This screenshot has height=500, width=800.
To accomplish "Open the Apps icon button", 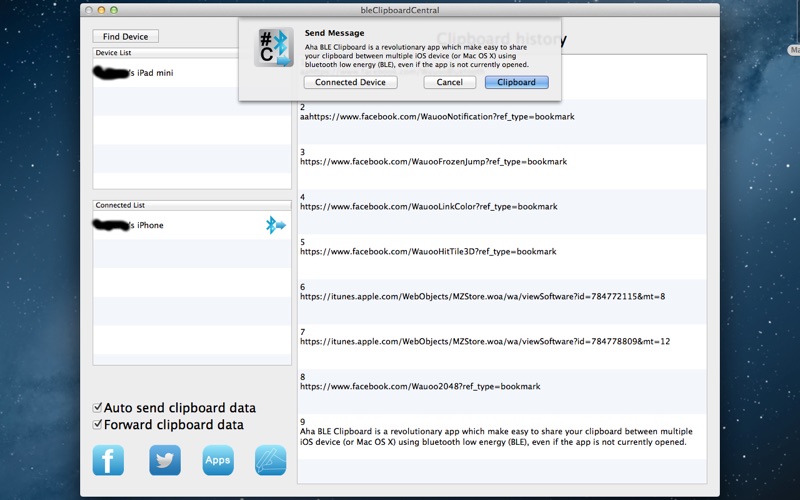I will pyautogui.click(x=218, y=460).
